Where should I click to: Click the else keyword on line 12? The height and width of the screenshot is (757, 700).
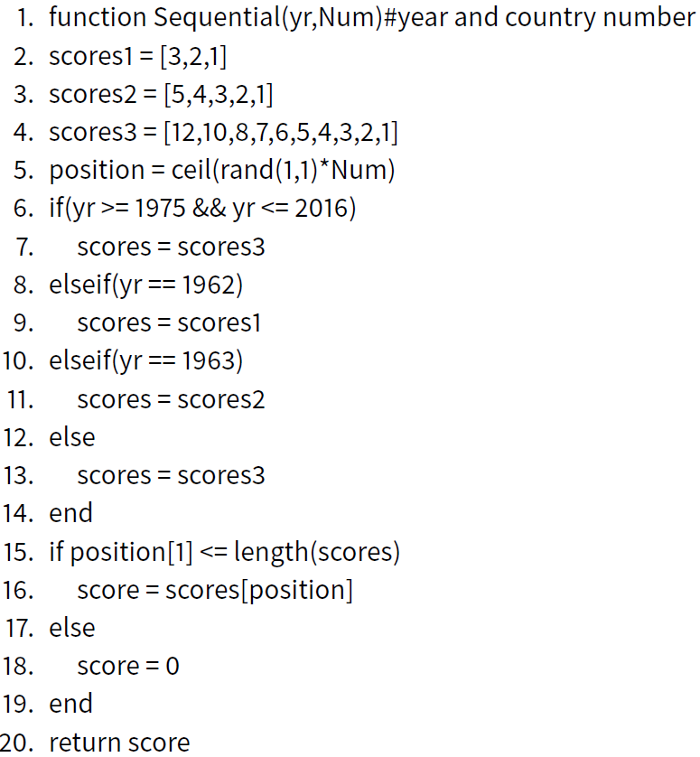(72, 437)
